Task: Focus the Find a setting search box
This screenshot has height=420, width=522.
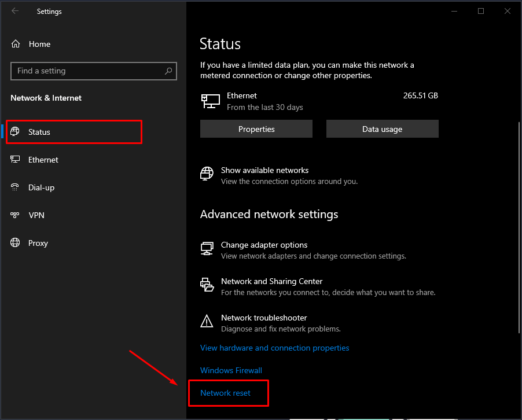Action: 87,71
